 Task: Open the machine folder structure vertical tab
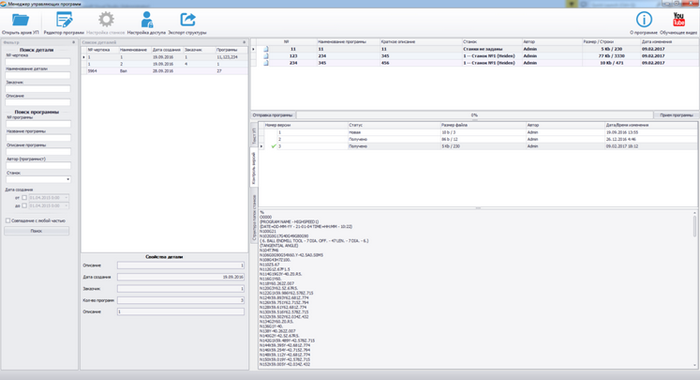254,217
